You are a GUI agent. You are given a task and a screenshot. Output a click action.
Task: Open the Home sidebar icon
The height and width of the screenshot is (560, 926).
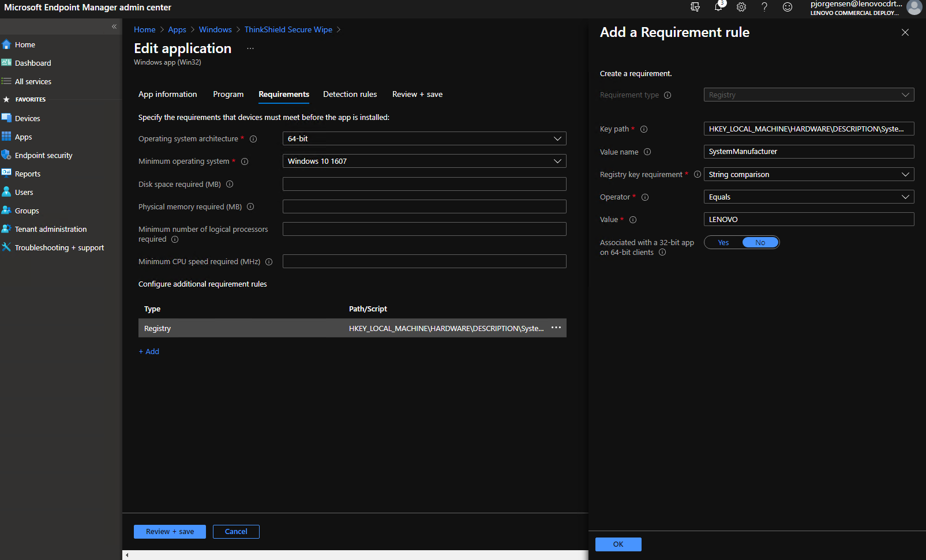[6, 44]
